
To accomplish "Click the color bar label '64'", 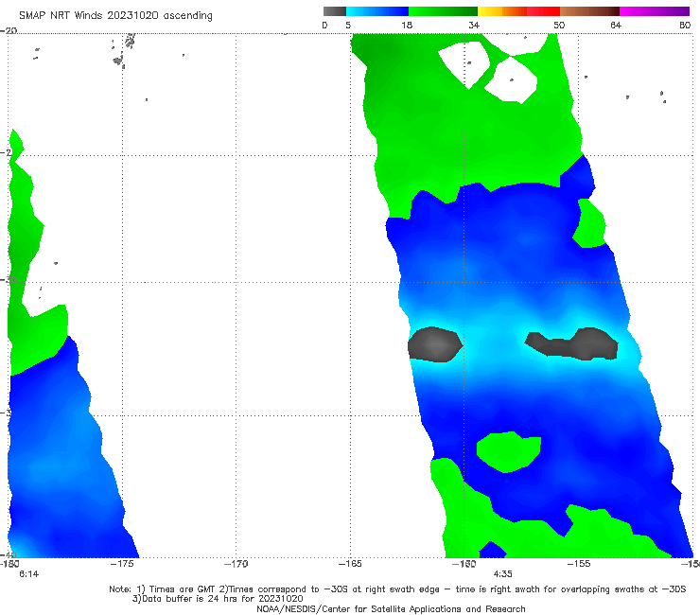I will (x=616, y=25).
